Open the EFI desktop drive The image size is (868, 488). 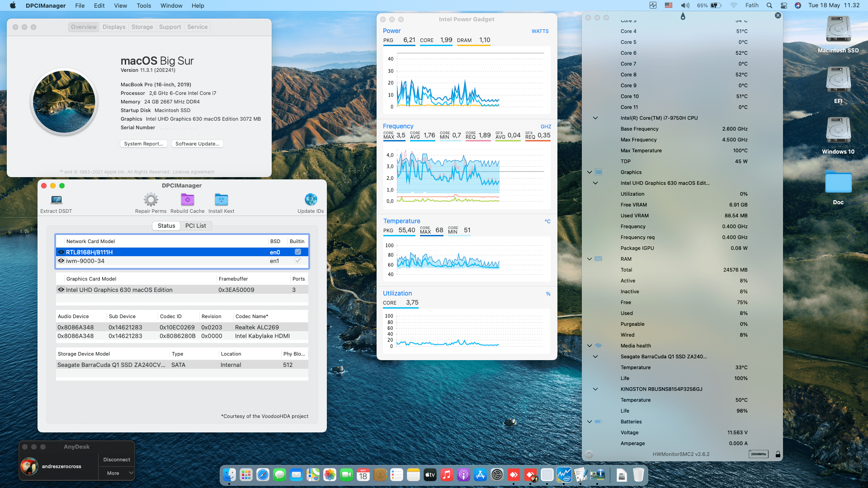tap(838, 85)
